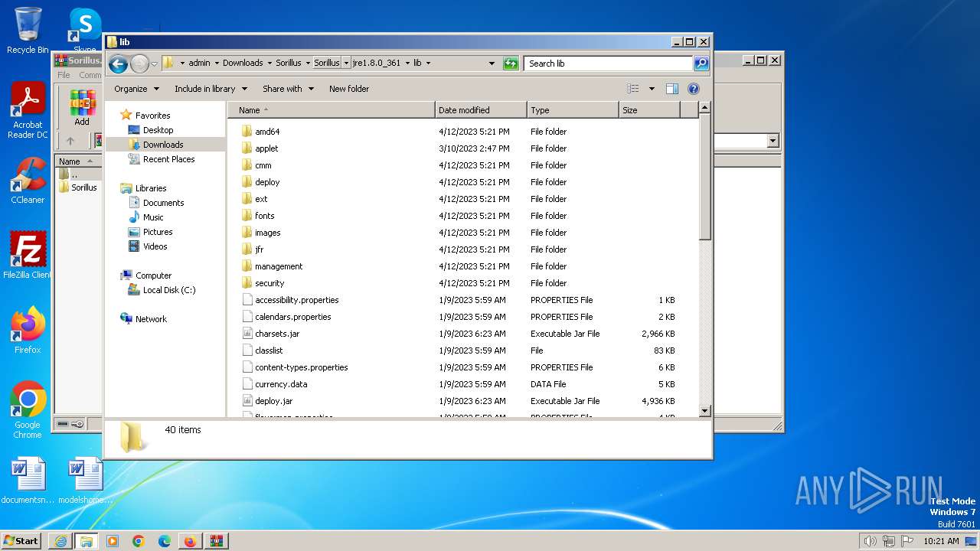Select Sorillus folder in WinRAR list
The image size is (980, 551).
point(78,187)
